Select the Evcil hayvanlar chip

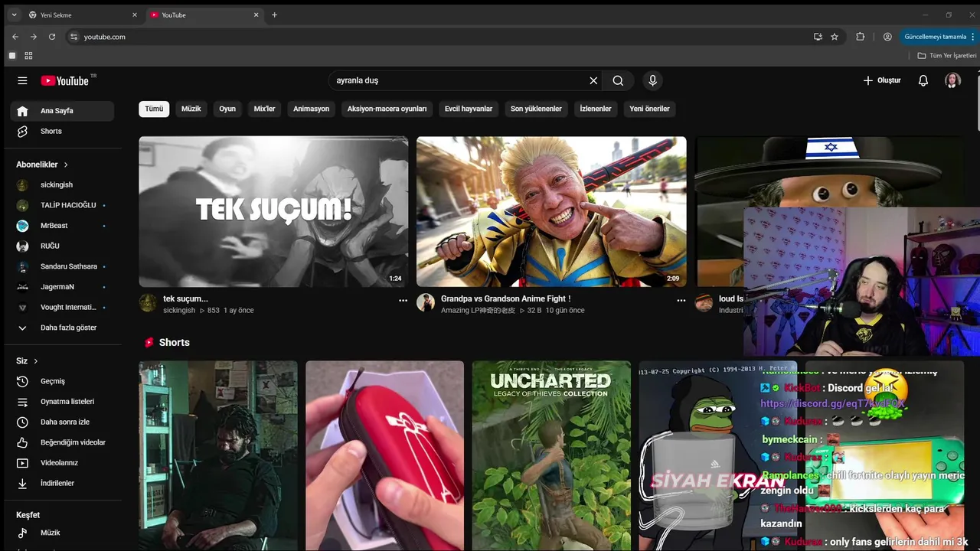point(469,109)
